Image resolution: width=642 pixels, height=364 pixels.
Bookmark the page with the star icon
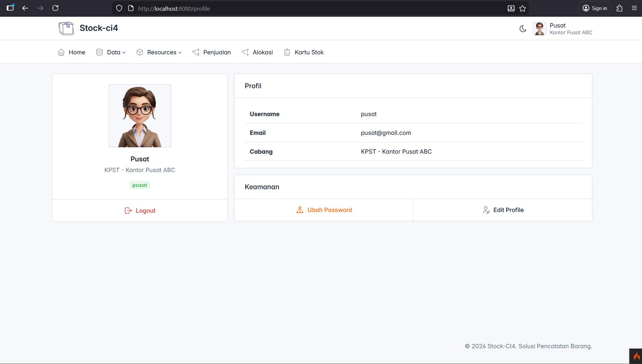pyautogui.click(x=523, y=8)
